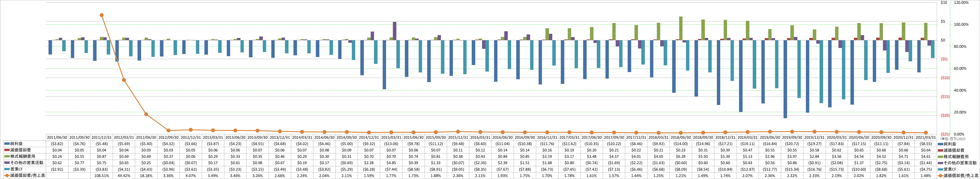This screenshot has height=179, width=980.
Task: Click the $0.24 cell in the 株式報酬費用 row
Action: pyautogui.click(x=57, y=156)
